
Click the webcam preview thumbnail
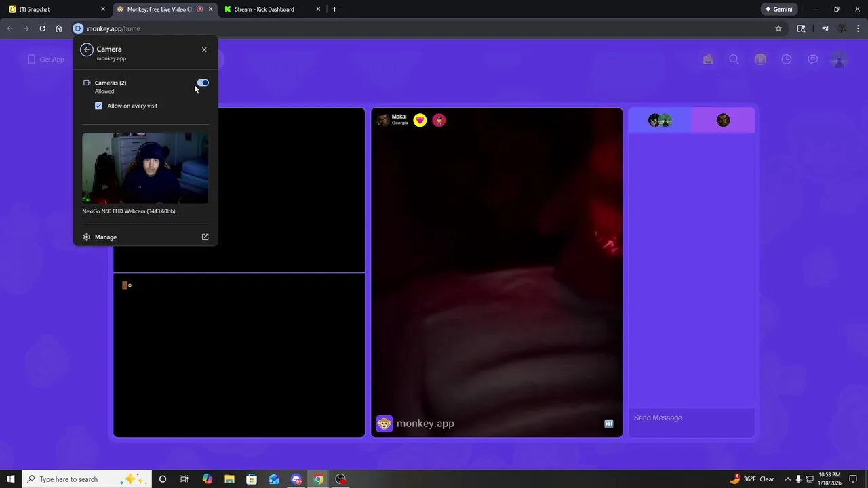click(145, 168)
